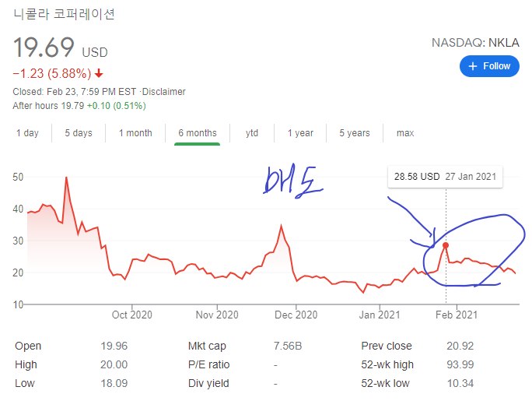Click the Oct 2020 axis label

(132, 315)
